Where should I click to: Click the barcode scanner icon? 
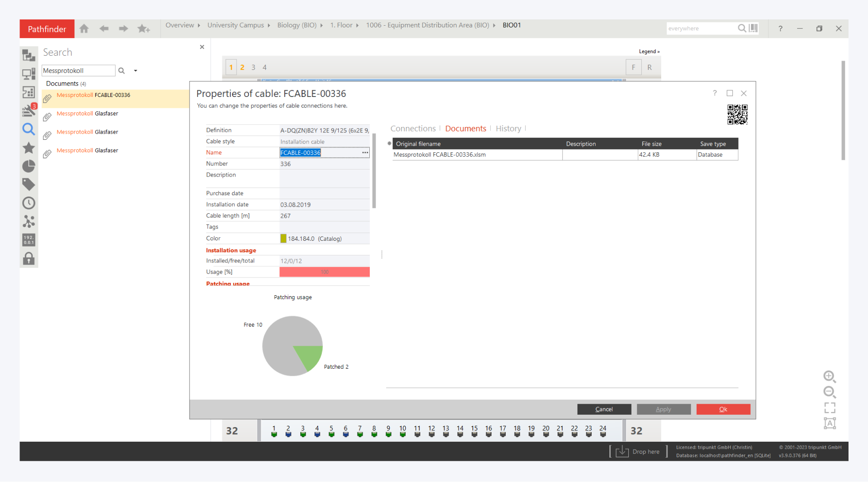click(754, 28)
